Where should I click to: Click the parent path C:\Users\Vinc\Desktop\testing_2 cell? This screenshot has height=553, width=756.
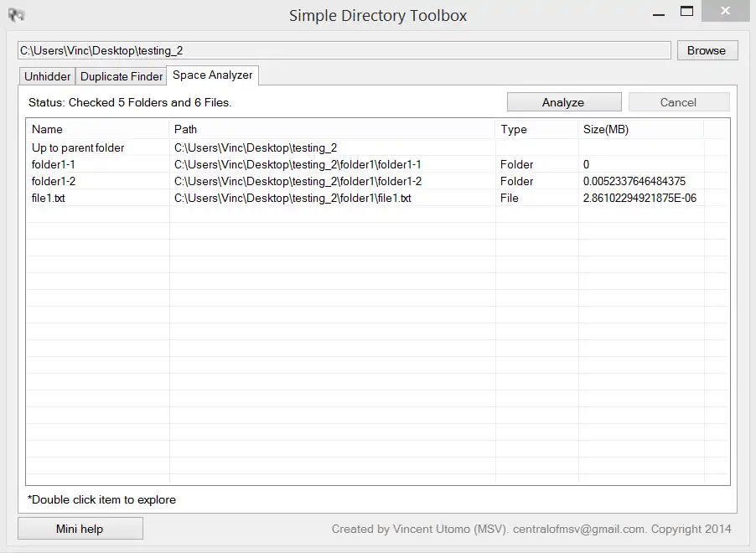pos(255,147)
